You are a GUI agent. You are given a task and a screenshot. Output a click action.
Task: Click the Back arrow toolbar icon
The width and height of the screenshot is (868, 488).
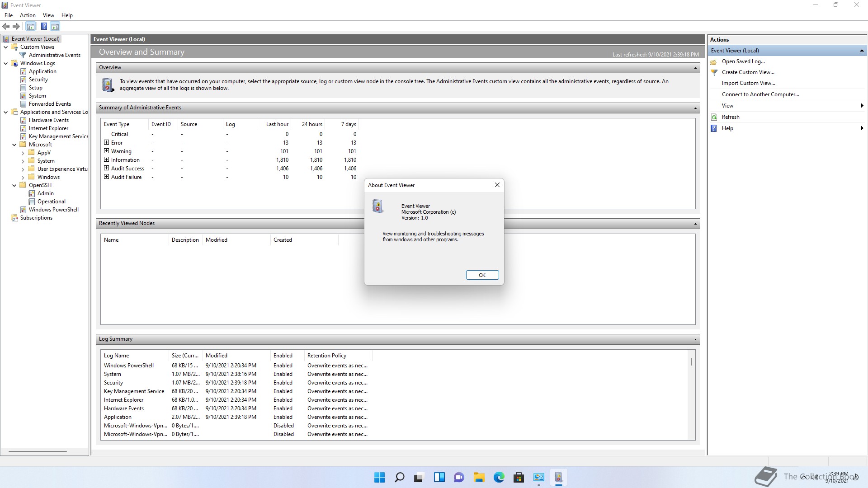point(6,27)
